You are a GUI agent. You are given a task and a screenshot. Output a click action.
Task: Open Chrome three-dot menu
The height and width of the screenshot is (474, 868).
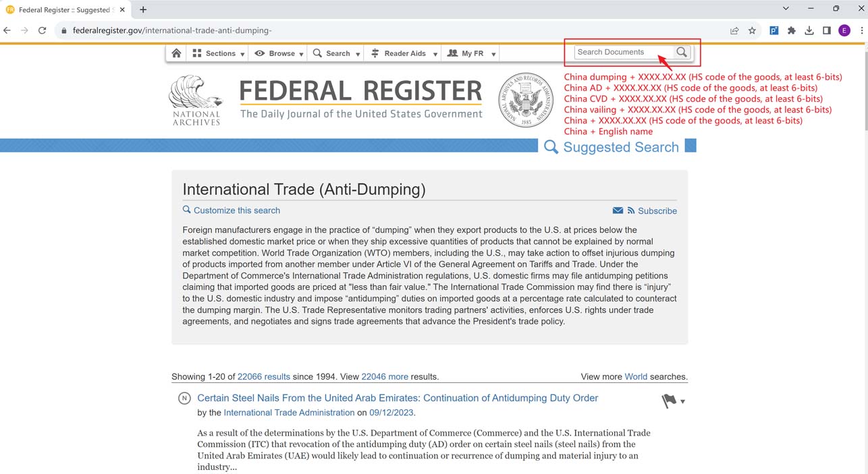pos(862,30)
